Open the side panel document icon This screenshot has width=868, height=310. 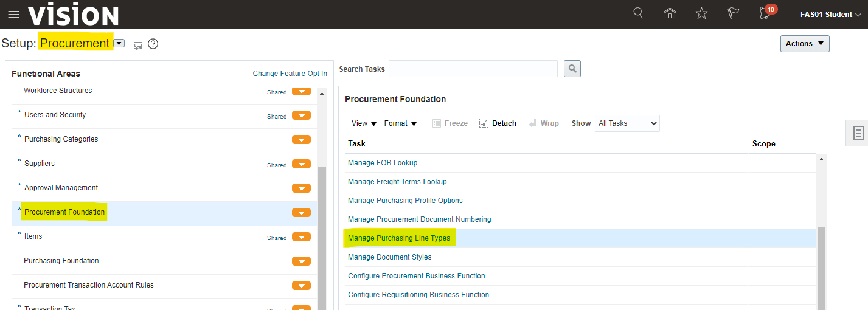[858, 133]
